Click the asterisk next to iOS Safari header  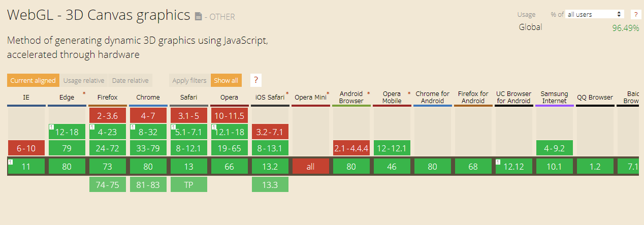(287, 94)
